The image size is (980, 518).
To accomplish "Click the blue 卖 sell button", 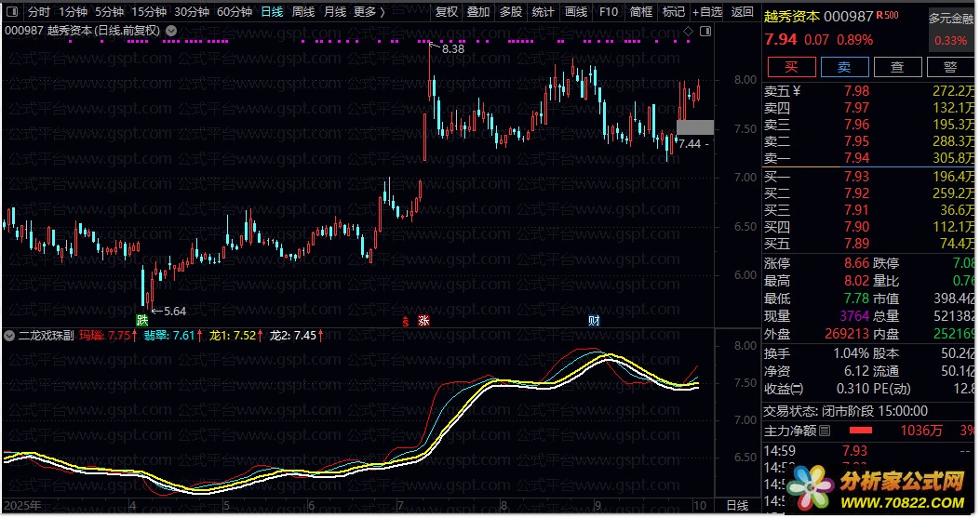I will click(x=844, y=67).
